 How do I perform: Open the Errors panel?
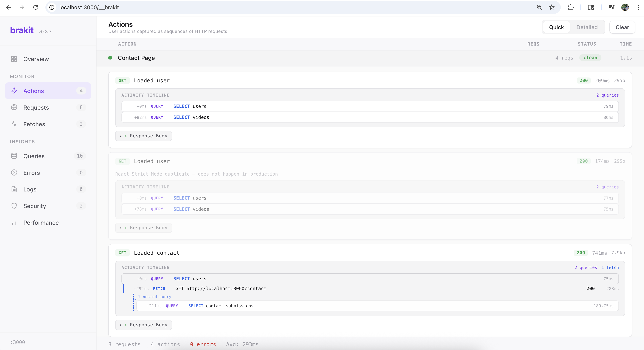(x=32, y=173)
